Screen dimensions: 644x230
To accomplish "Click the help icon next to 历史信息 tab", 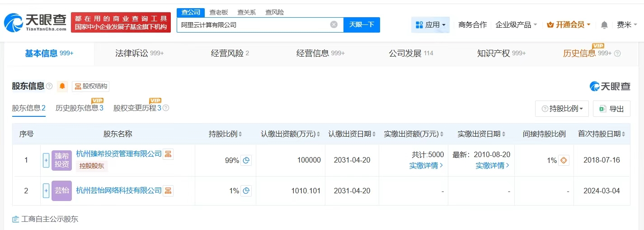I will click(x=617, y=53).
